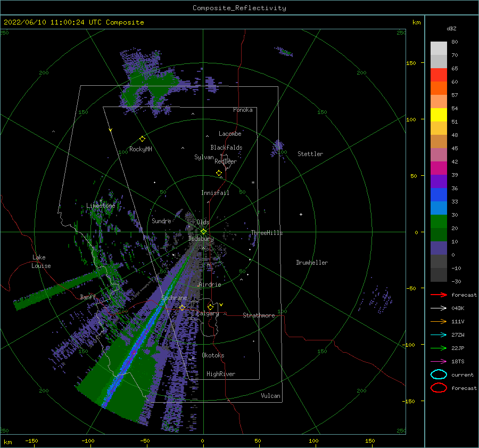Click the yellow diamond marker above Calgary

coord(210,307)
